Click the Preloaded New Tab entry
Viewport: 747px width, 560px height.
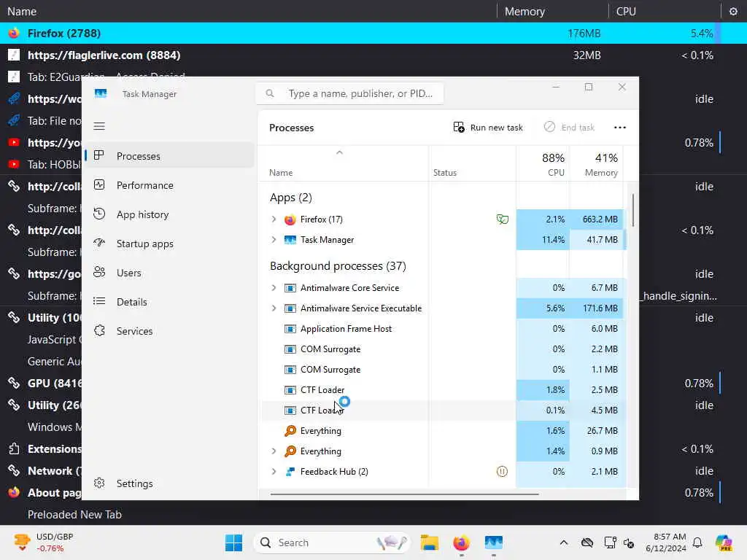point(74,514)
